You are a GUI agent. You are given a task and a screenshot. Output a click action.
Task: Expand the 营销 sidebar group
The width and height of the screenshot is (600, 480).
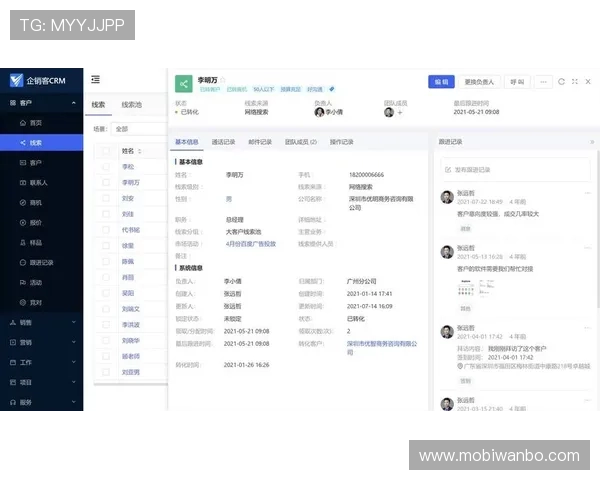point(73,342)
